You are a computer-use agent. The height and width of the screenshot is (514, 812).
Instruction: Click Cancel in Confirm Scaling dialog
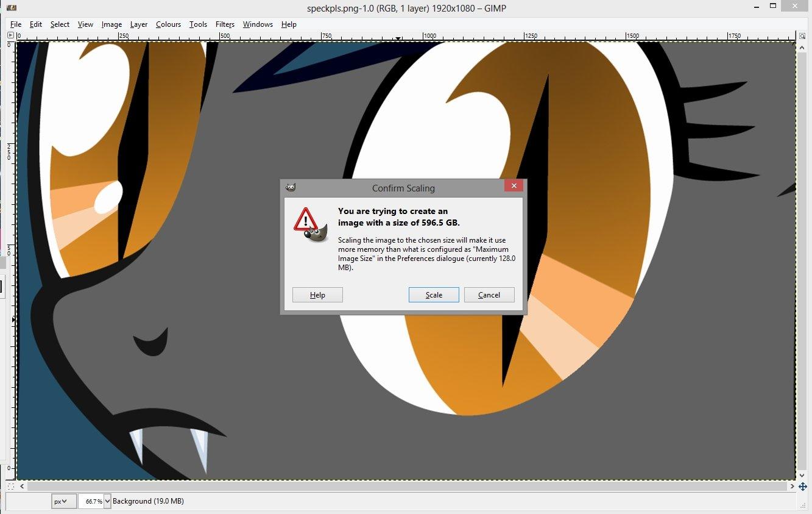tap(489, 294)
